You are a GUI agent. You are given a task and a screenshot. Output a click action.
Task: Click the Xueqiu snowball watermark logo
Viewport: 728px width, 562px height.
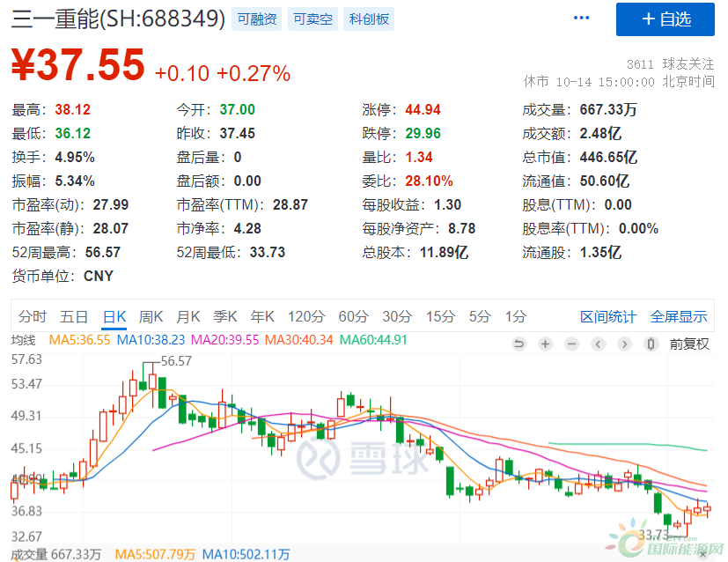pos(362,458)
